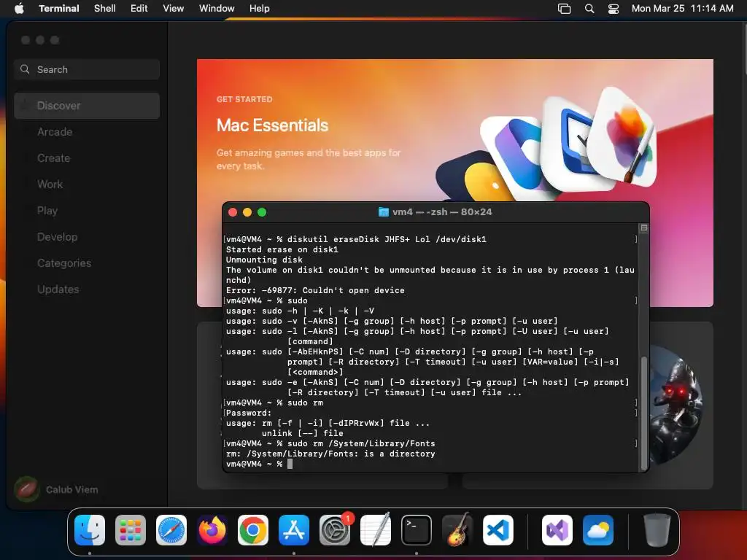Click the screen mirroring menu bar icon
This screenshot has height=560, width=747.
(565, 9)
